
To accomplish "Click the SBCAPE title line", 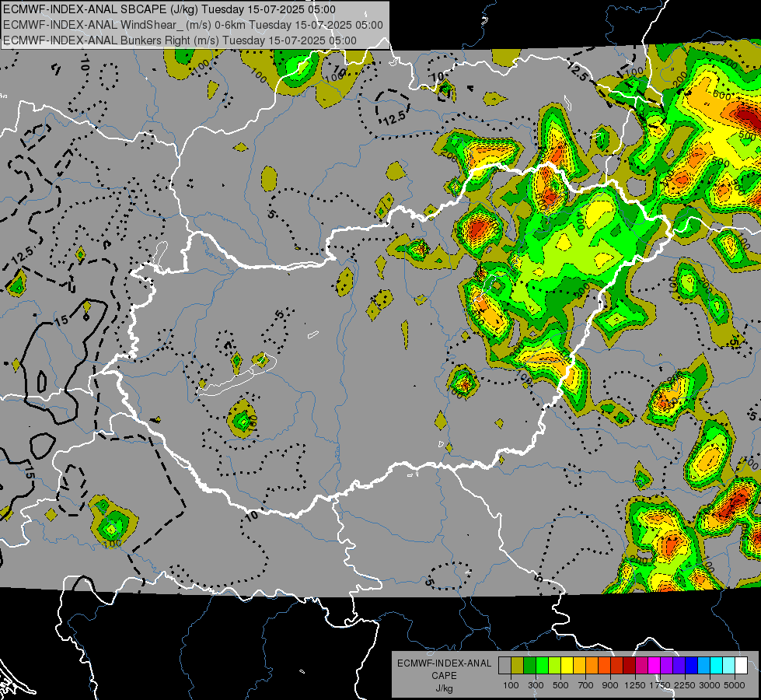I will [x=169, y=9].
